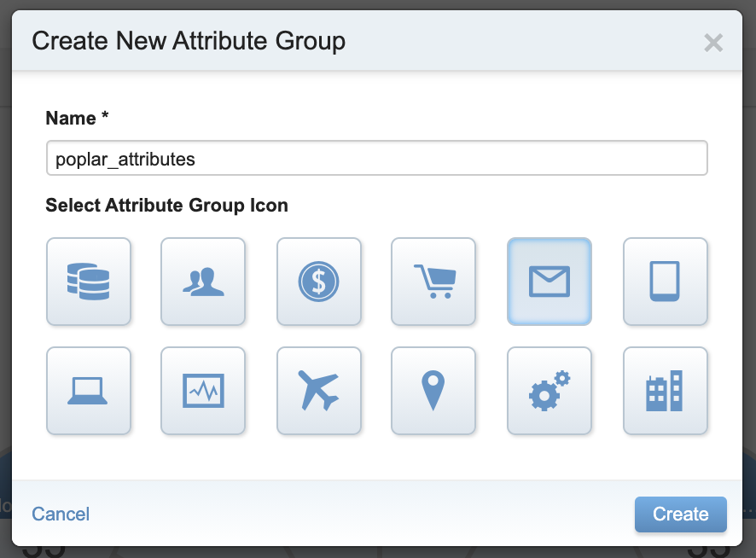This screenshot has width=756, height=558.
Task: Select the dollar coin icon
Action: click(319, 282)
